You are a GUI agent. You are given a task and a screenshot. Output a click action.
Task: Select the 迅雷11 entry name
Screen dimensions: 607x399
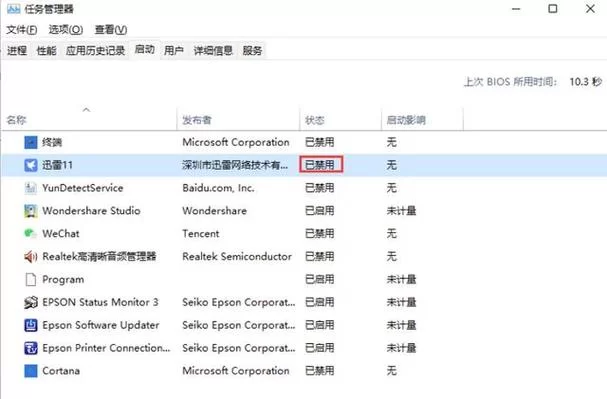coord(57,165)
